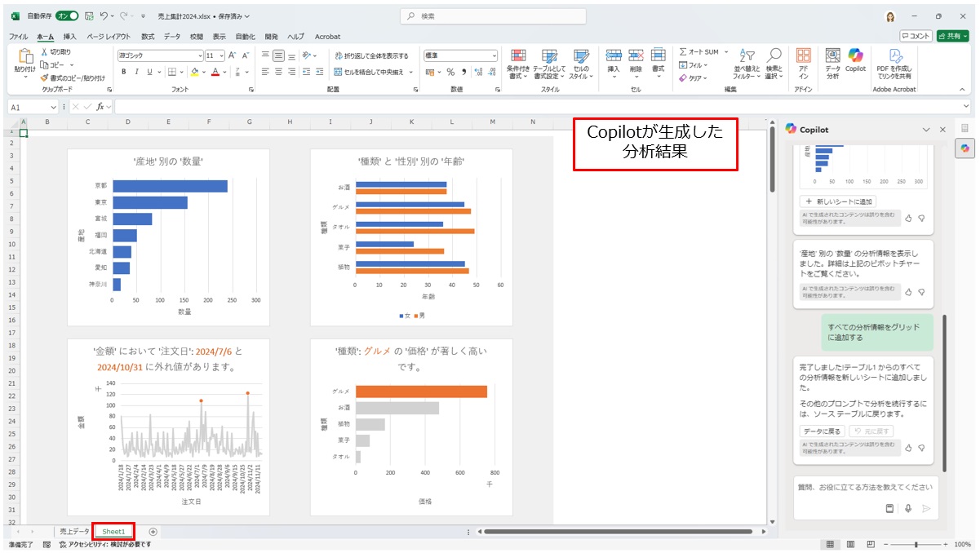This screenshot has width=980, height=553.
Task: Apply Underline formatting
Action: [149, 72]
